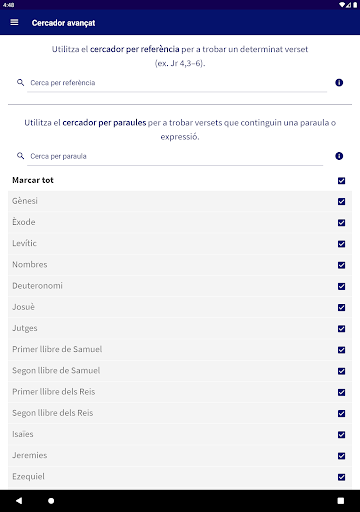Focus the 'Cerca per referència' input field
Screen dimensions: 360x512
[x=177, y=83]
